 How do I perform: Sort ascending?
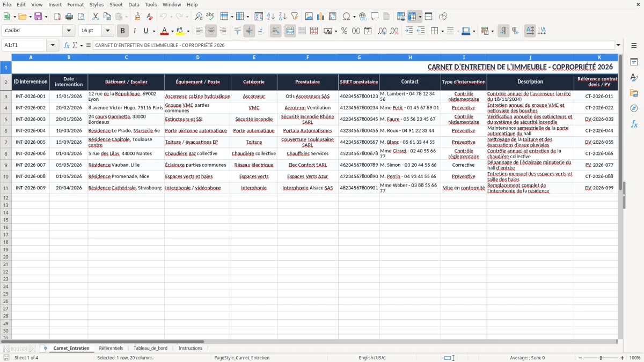click(x=271, y=17)
